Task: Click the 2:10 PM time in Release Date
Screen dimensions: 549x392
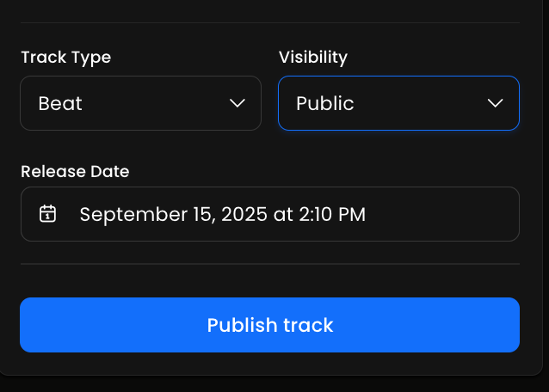Action: [331, 214]
